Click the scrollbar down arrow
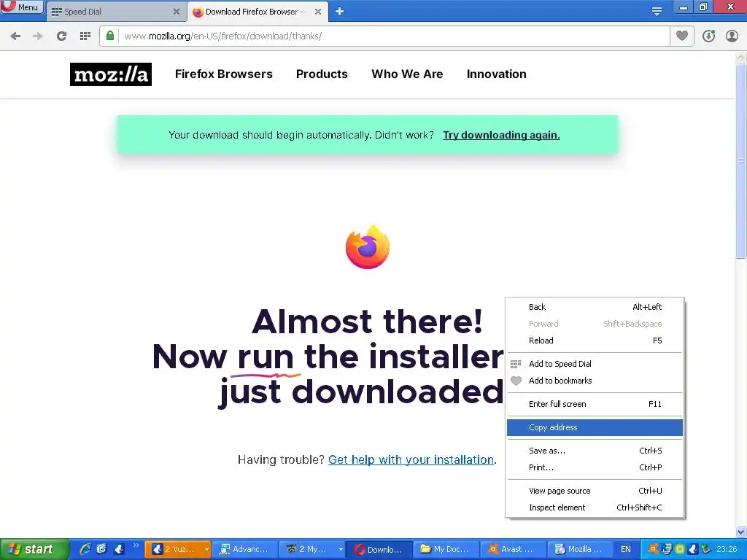 (741, 532)
